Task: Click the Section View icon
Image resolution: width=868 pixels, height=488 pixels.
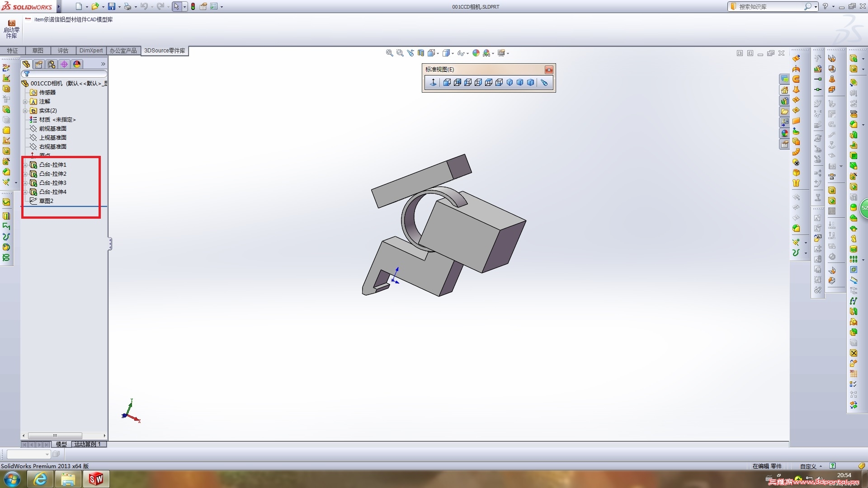Action: tap(420, 53)
